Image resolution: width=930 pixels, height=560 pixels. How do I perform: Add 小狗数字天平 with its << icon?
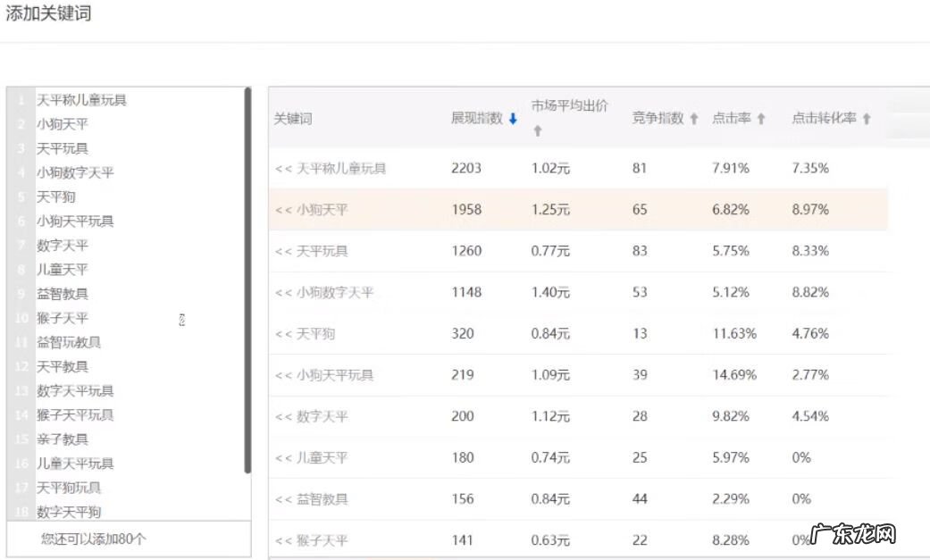(x=283, y=292)
